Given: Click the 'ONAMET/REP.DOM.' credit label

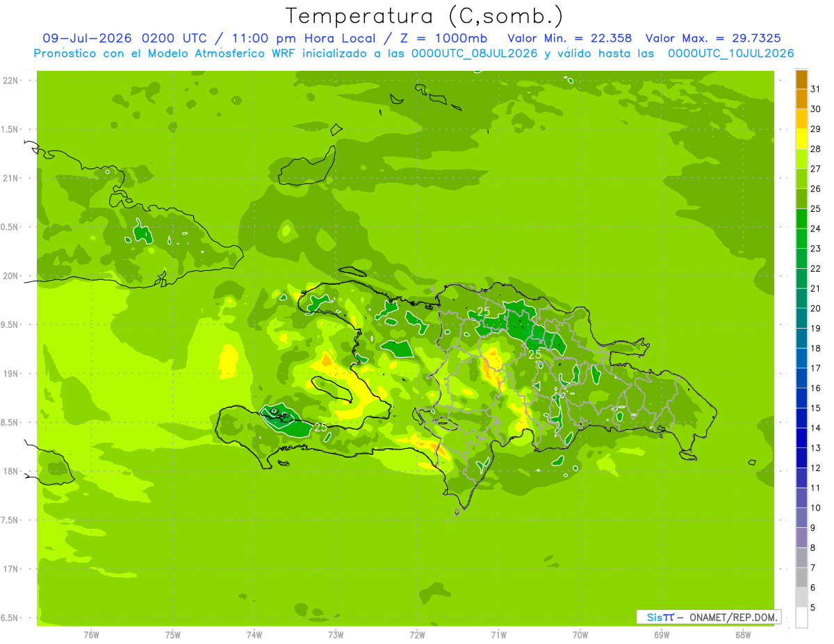Looking at the screenshot, I should [x=733, y=617].
